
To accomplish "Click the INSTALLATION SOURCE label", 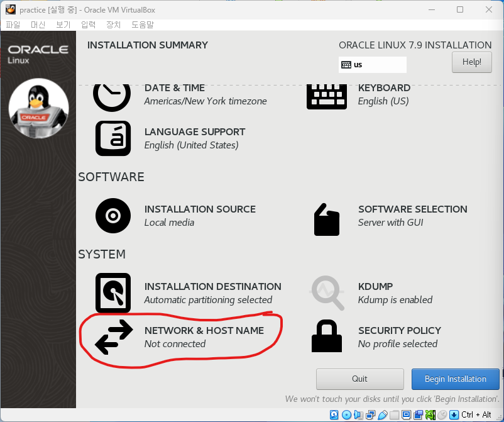I will (200, 209).
